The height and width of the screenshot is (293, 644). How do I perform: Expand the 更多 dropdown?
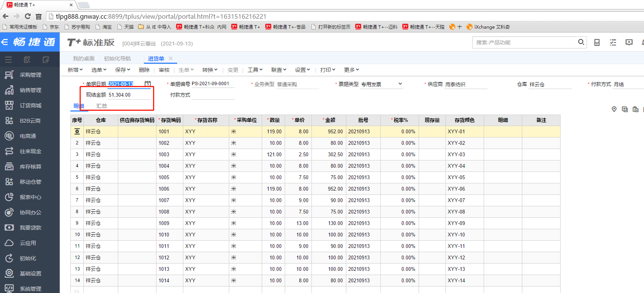[x=351, y=70]
